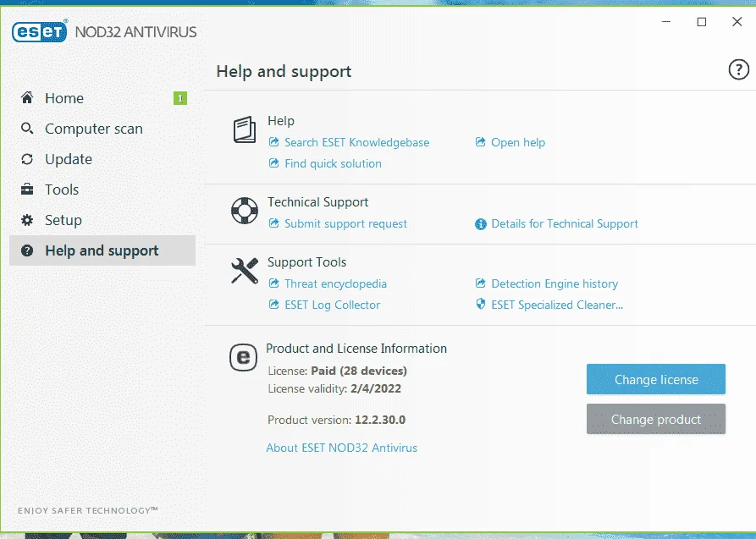This screenshot has height=539, width=756.
Task: Click the product version 12.2.30.0
Action: [380, 420]
